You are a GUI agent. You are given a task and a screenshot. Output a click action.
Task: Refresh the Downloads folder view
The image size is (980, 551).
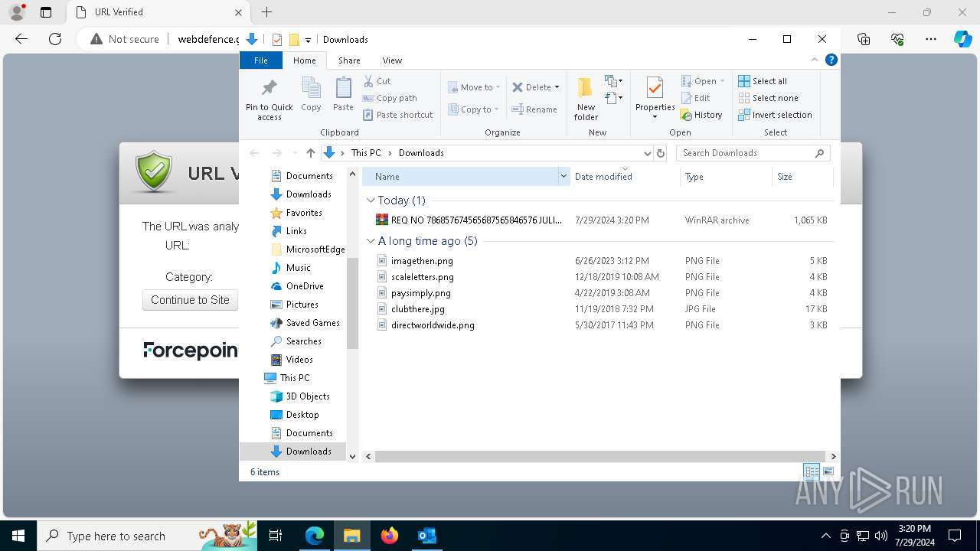[x=661, y=153]
